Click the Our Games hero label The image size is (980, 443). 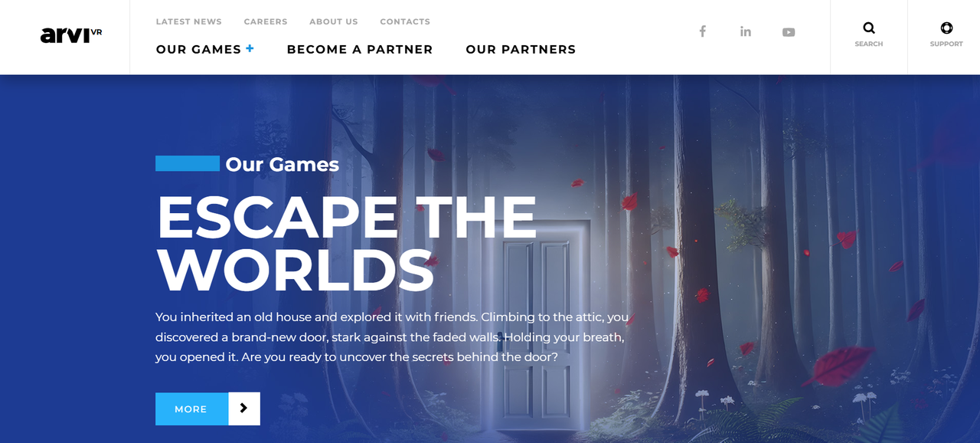(283, 164)
